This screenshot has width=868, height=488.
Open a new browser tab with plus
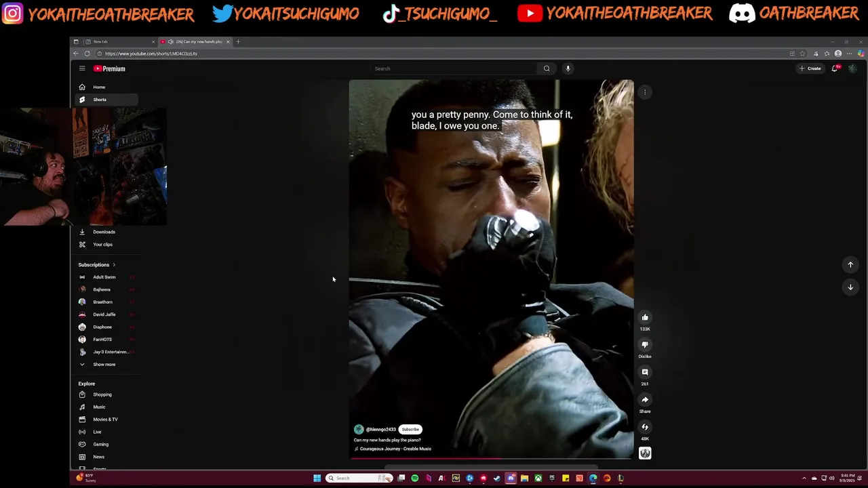pos(238,42)
